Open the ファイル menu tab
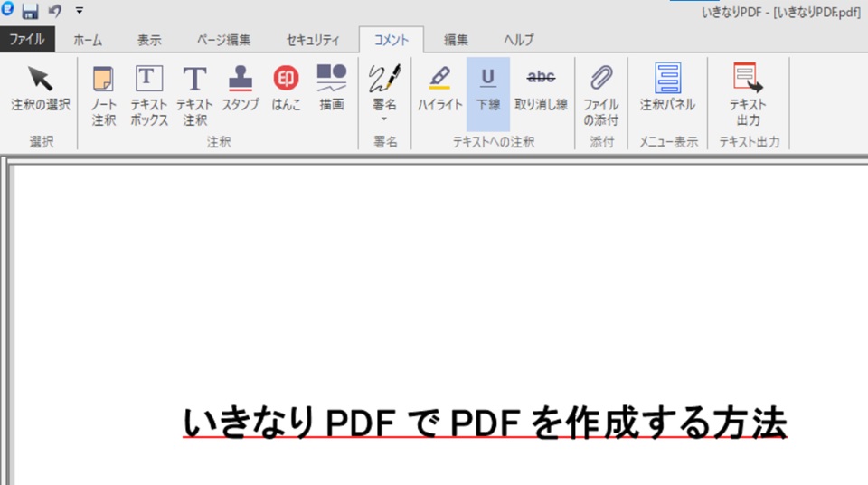This screenshot has width=868, height=485. tap(27, 39)
